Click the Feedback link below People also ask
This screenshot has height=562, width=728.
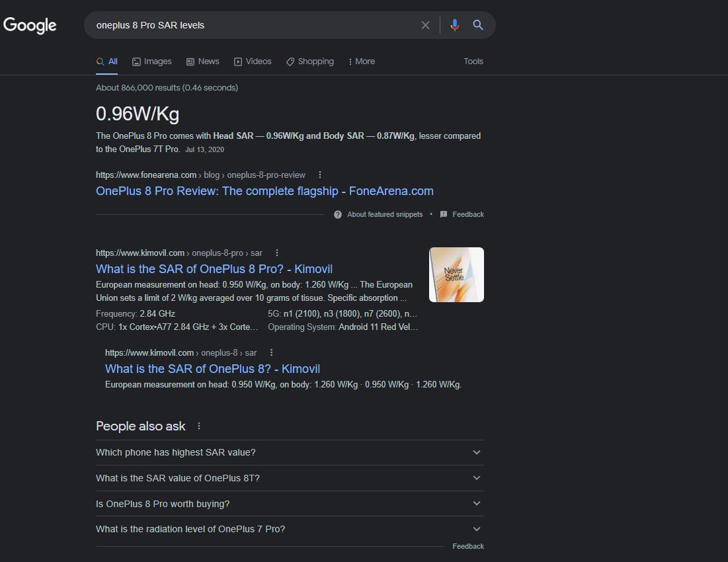[x=468, y=547]
